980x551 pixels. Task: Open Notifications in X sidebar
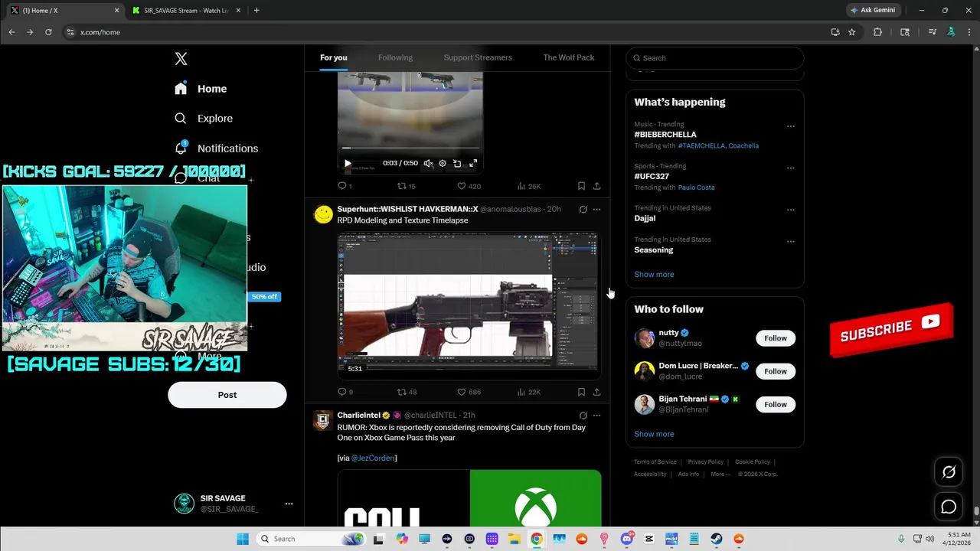216,148
